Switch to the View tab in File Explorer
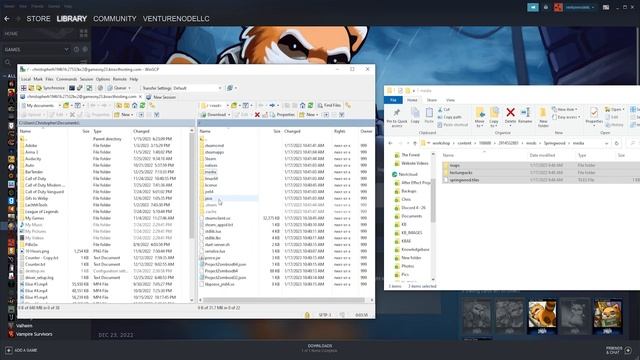The width and height of the screenshot is (640, 360). [450, 100]
